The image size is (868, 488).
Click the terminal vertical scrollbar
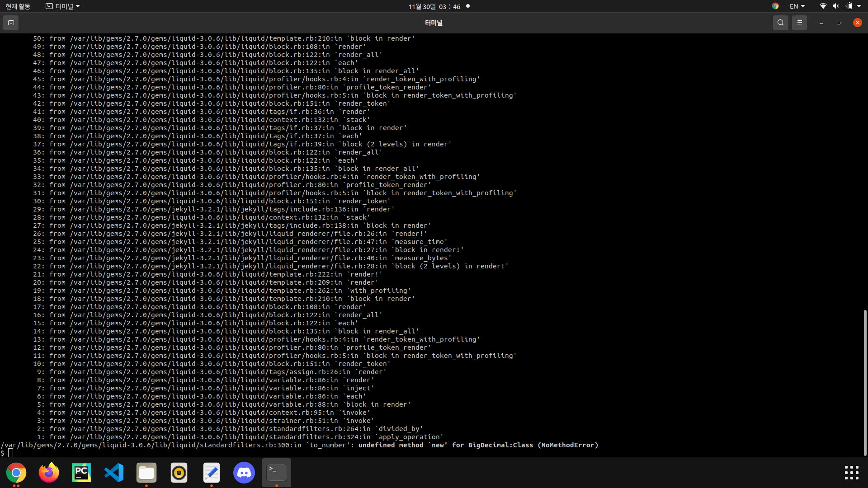[x=865, y=382]
